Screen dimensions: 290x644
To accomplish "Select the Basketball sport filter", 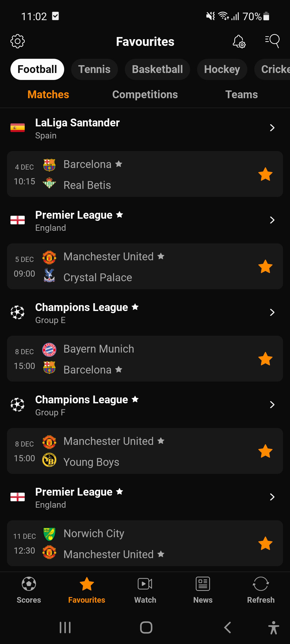I will pyautogui.click(x=157, y=69).
